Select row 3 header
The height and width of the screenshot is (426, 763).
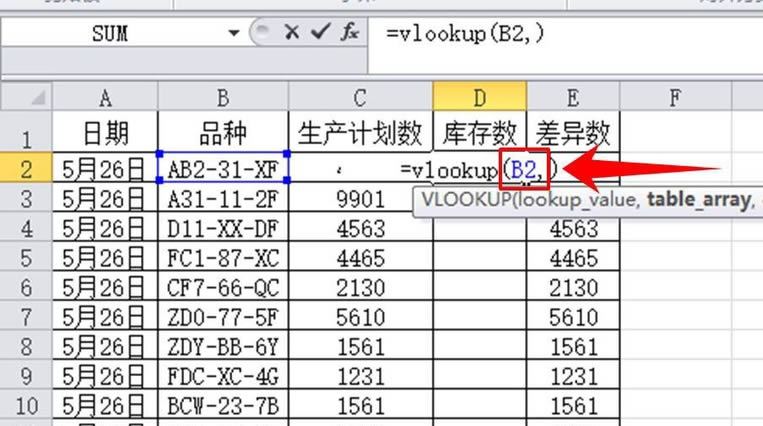(26, 198)
